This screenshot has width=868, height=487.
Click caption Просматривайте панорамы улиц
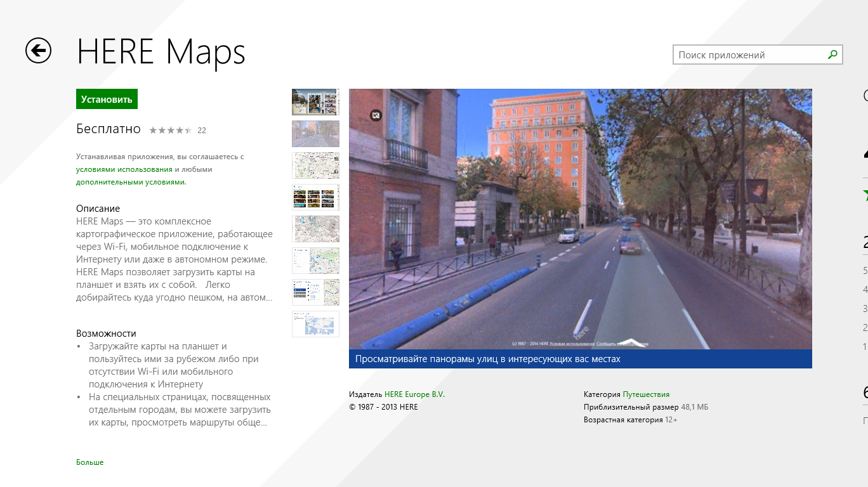[x=488, y=359]
